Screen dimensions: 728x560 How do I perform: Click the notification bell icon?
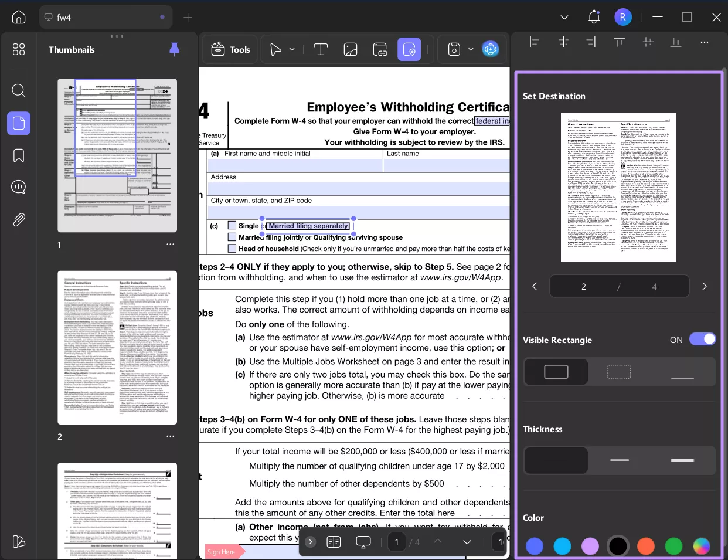coord(594,17)
